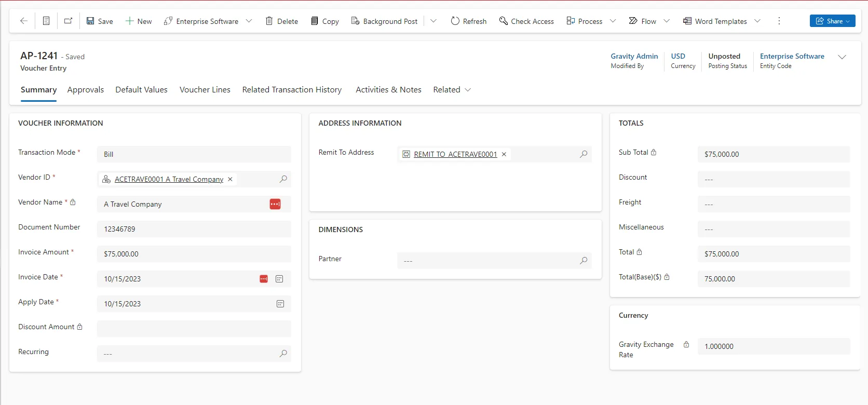The image size is (868, 405).
Task: Click the Document Number field
Action: click(x=194, y=229)
